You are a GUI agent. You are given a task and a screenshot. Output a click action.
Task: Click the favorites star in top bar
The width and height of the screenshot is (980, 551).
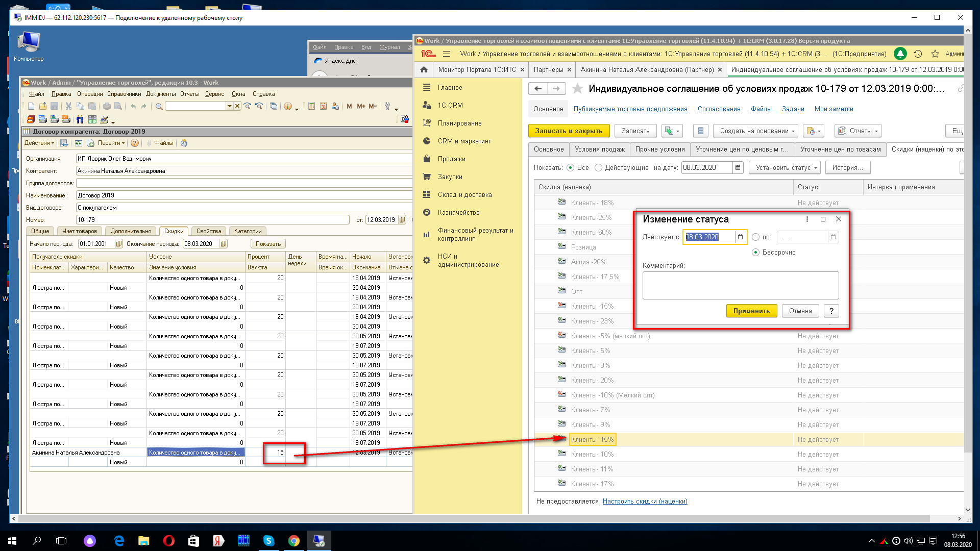tap(935, 54)
